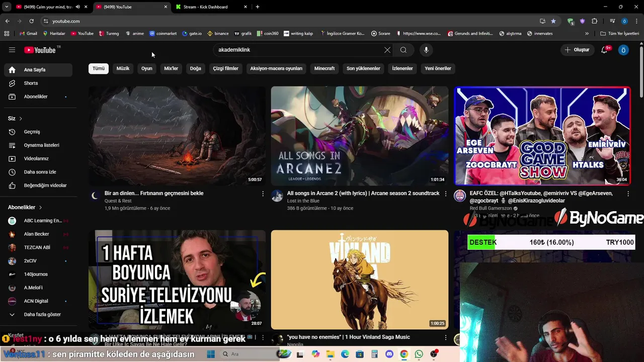
Task: Start voice search with the microphone
Action: 426,50
